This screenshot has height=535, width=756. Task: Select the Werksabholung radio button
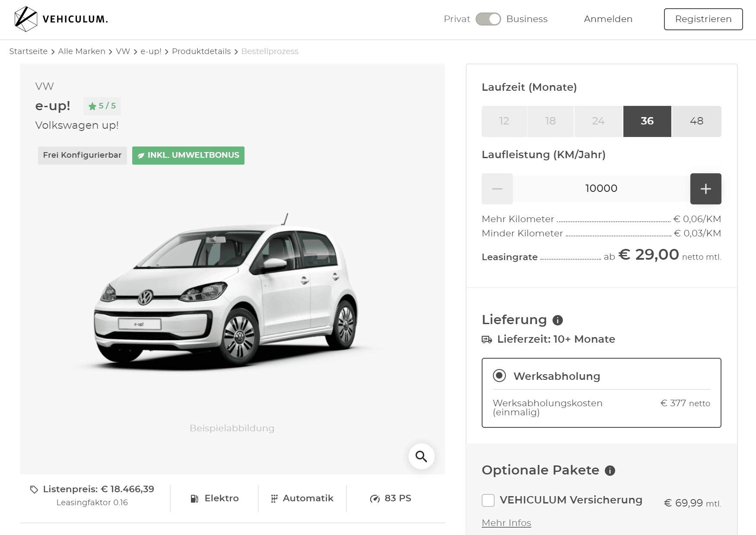[499, 376]
